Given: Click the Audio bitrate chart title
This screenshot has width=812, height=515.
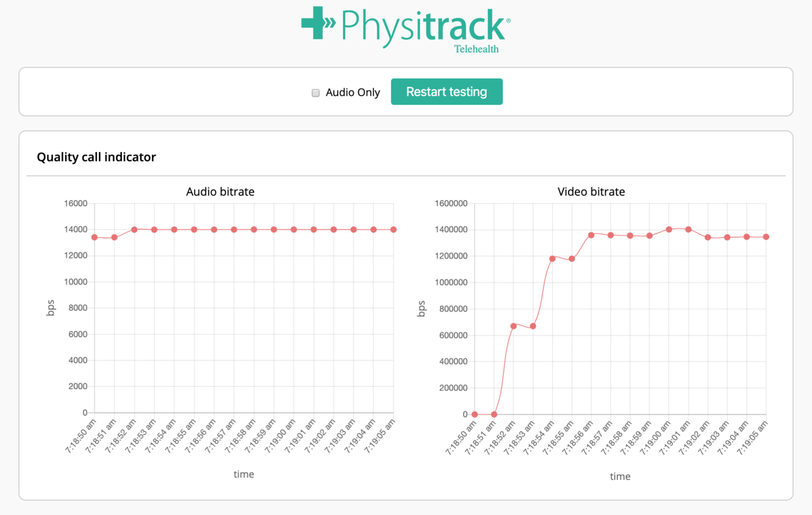Looking at the screenshot, I should (220, 192).
